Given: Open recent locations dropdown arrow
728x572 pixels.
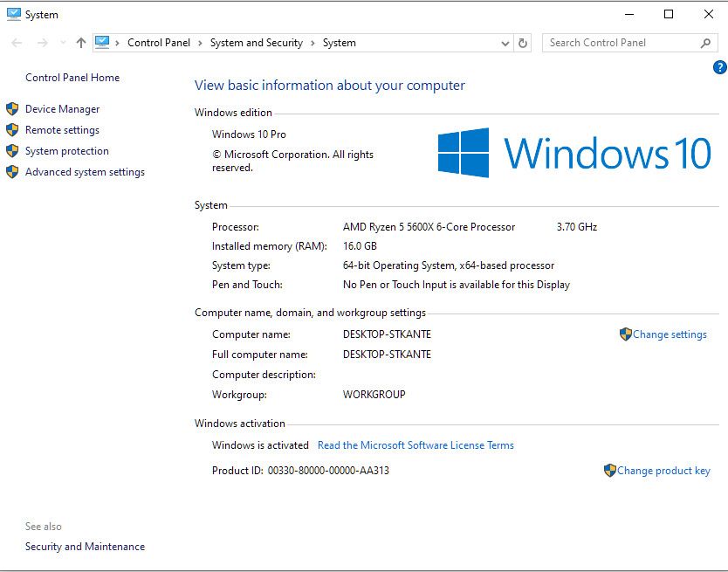Looking at the screenshot, I should click(63, 43).
